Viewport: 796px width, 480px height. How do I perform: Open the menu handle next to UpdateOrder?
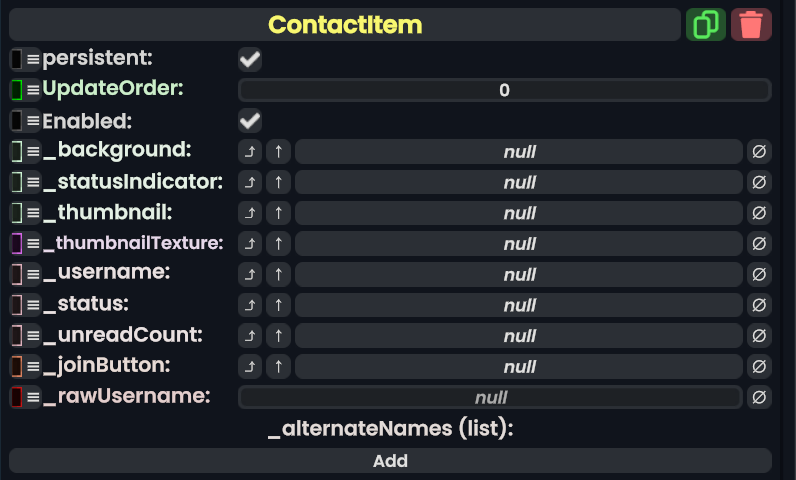click(33, 90)
